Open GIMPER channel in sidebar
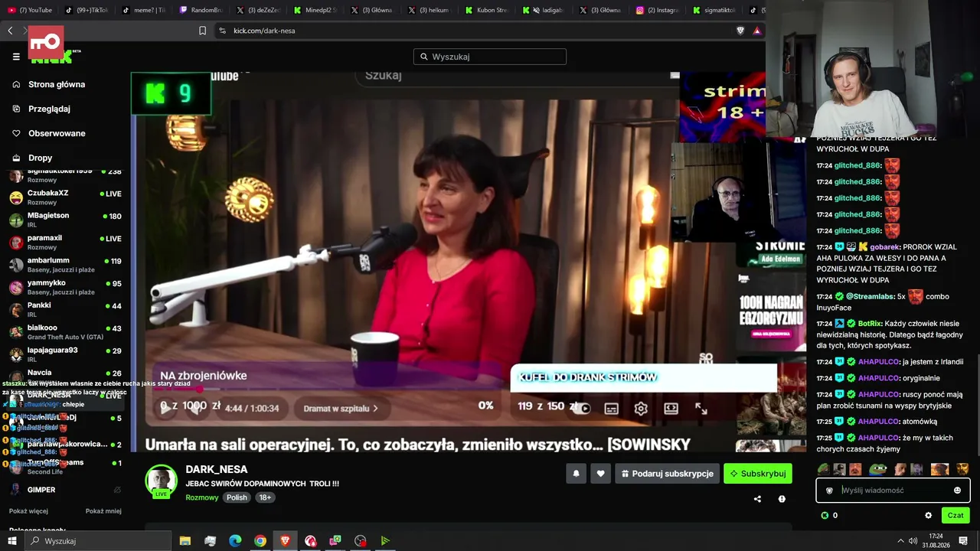Image resolution: width=980 pixels, height=551 pixels. click(x=65, y=490)
